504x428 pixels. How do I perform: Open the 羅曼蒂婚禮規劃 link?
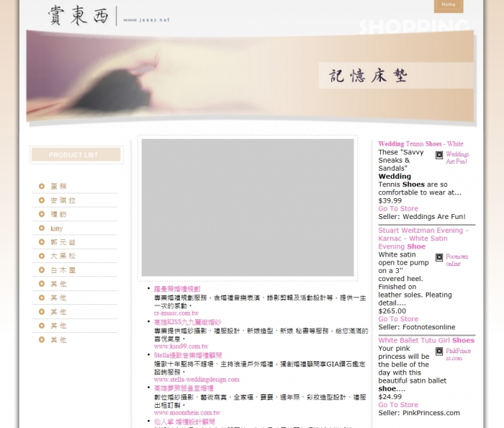click(x=177, y=289)
